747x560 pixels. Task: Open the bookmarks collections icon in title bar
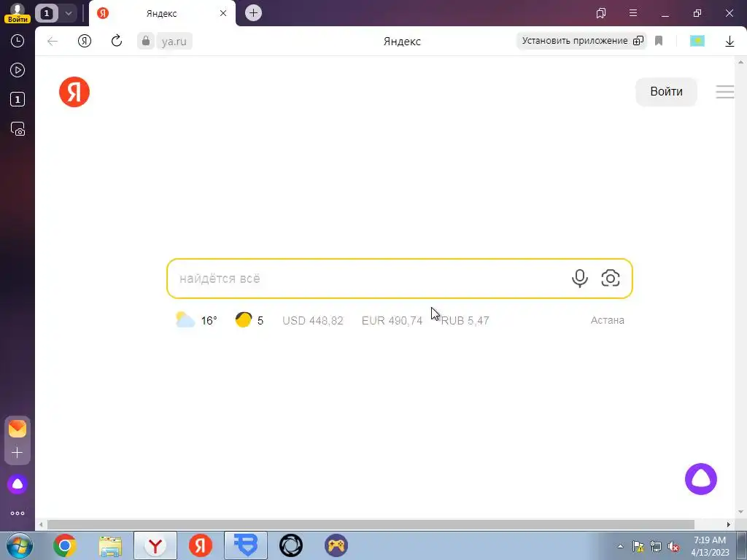(x=601, y=13)
